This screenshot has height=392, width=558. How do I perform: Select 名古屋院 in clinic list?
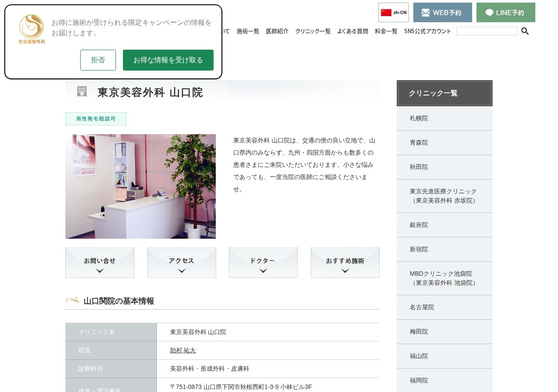tap(445, 308)
